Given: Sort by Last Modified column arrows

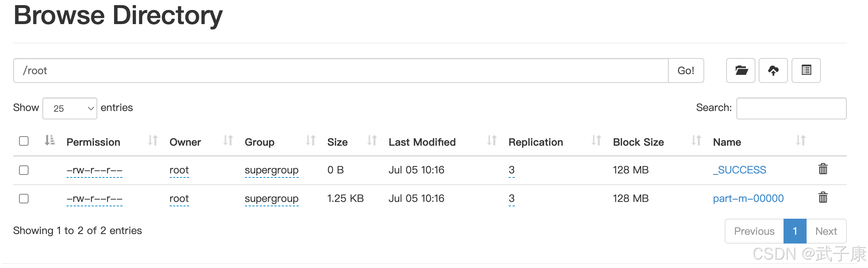Looking at the screenshot, I should pos(492,141).
